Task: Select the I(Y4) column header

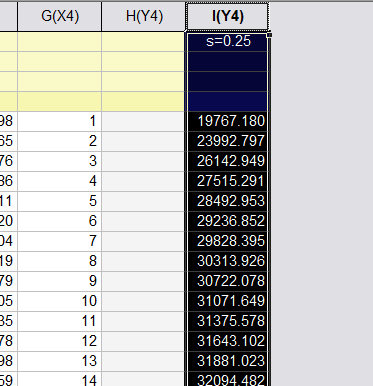Action: coord(228,16)
